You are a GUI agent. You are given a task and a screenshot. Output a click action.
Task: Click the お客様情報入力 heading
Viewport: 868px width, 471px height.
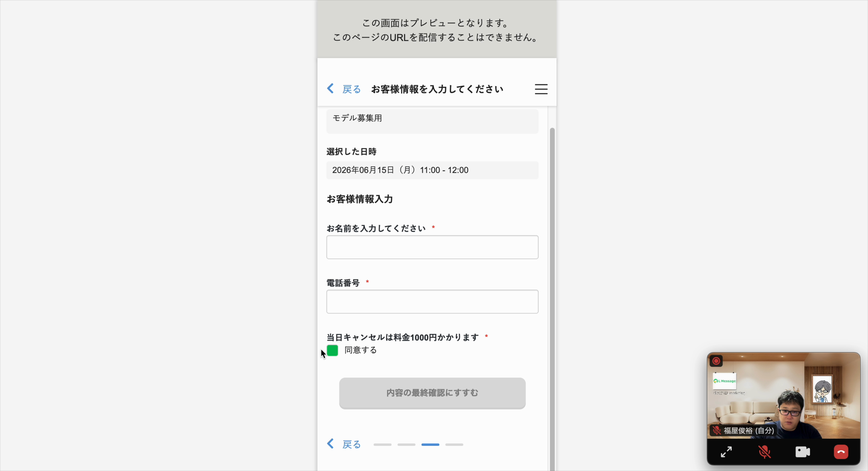click(360, 199)
